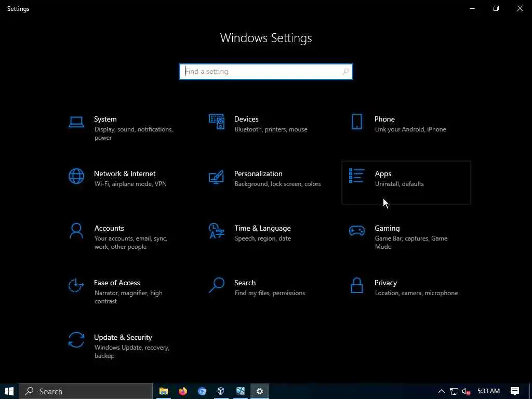This screenshot has height=399, width=532.
Task: Switch to Settings via taskbar gear icon
Action: 260,391
